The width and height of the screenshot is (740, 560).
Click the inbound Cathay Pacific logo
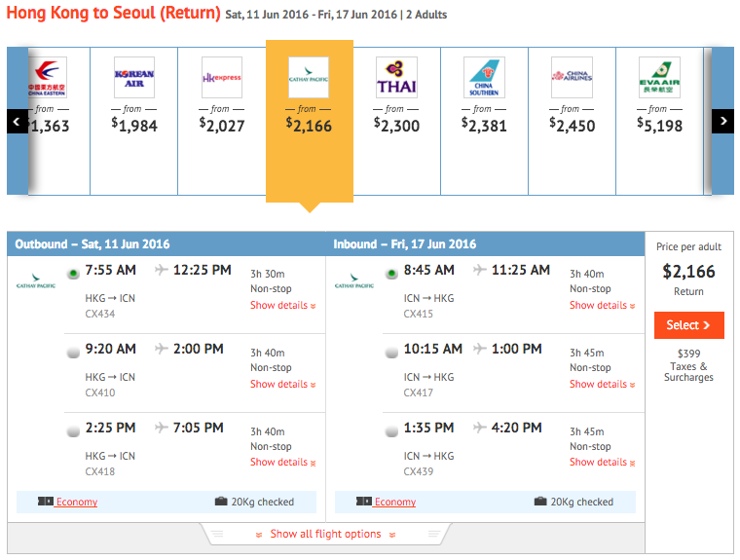(354, 280)
